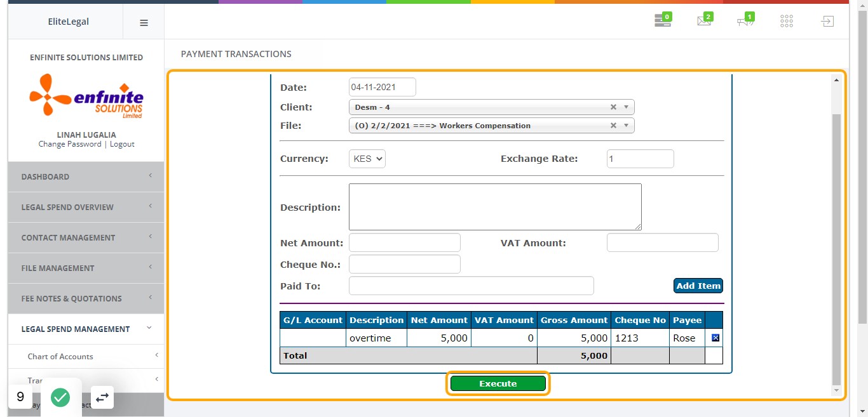Open the server tasks icon with 0 badge
The image size is (868, 417).
click(663, 20)
